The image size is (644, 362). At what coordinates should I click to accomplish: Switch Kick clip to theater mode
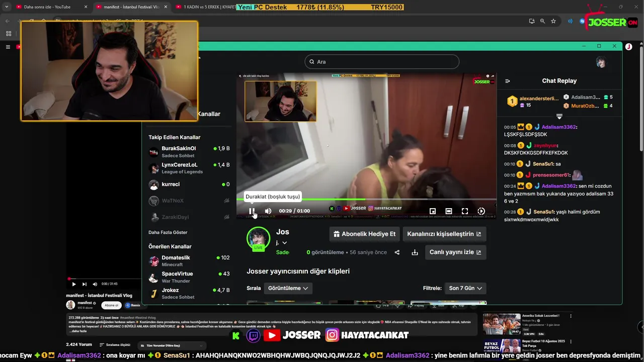449,211
